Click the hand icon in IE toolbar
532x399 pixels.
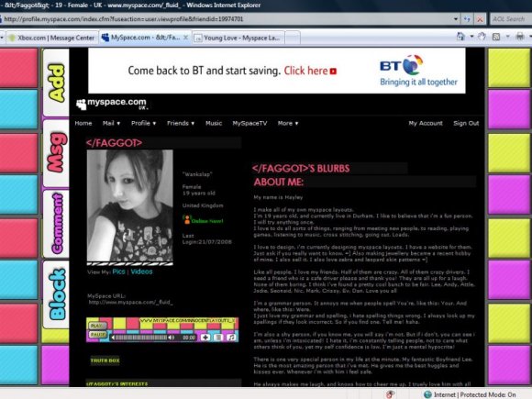[482, 37]
